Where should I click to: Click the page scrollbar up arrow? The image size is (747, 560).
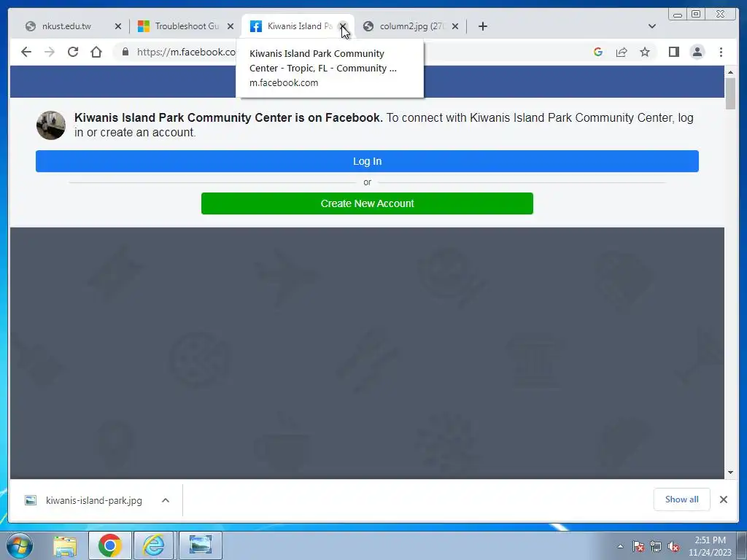(x=730, y=72)
